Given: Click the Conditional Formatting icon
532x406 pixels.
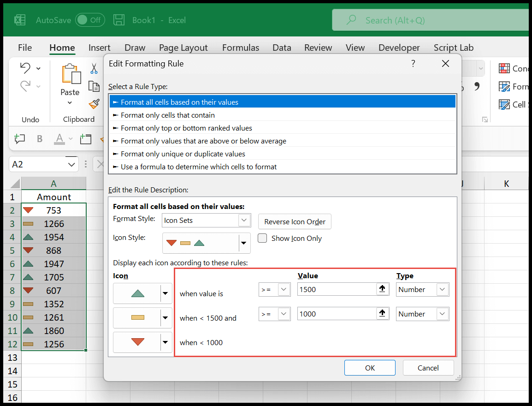Looking at the screenshot, I should tap(504, 68).
